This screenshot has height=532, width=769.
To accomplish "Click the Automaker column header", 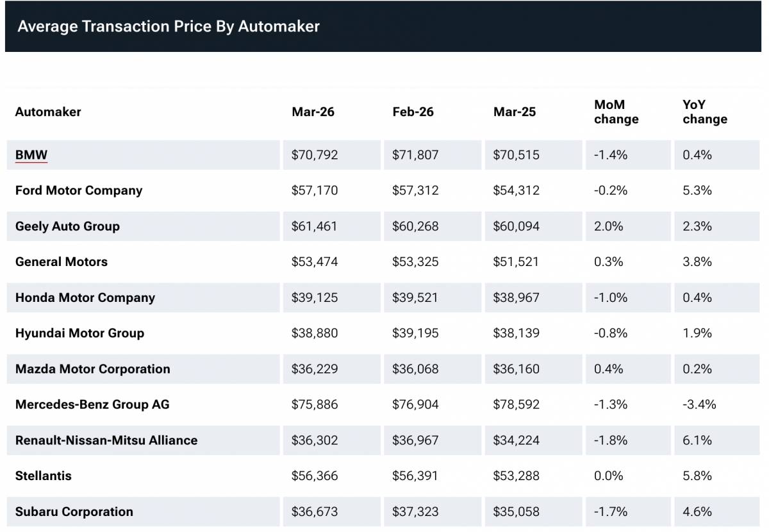I will point(48,112).
